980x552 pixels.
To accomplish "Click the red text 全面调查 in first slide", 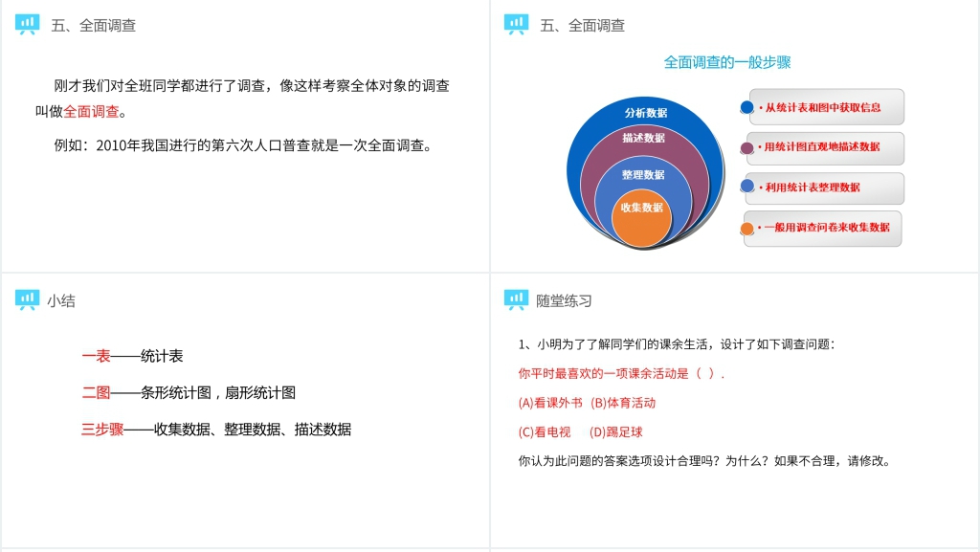I will (x=91, y=112).
